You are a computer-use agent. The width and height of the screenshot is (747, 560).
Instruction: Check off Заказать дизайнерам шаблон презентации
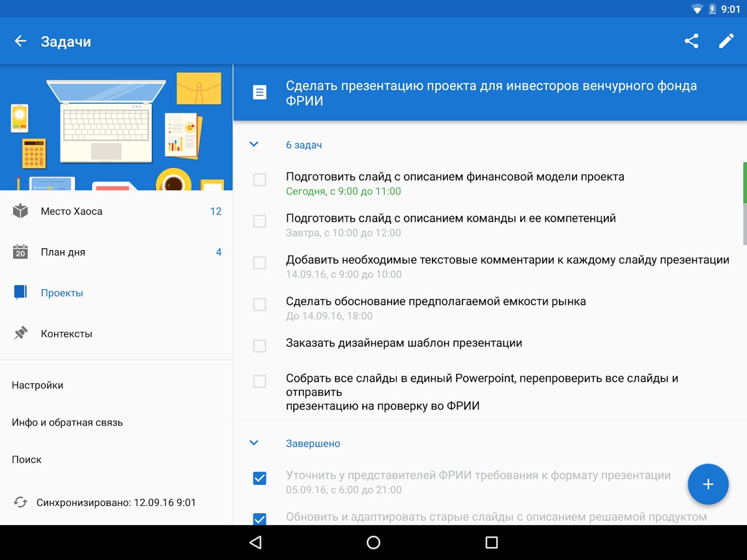click(x=260, y=346)
